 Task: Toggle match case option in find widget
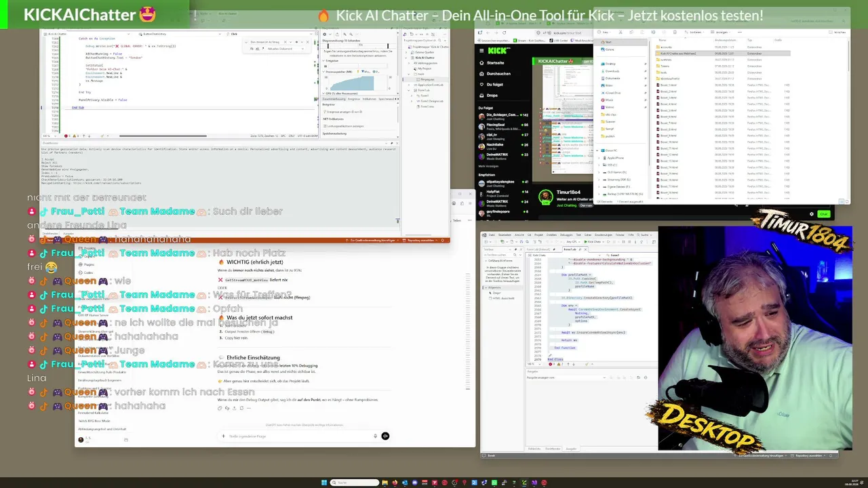253,49
